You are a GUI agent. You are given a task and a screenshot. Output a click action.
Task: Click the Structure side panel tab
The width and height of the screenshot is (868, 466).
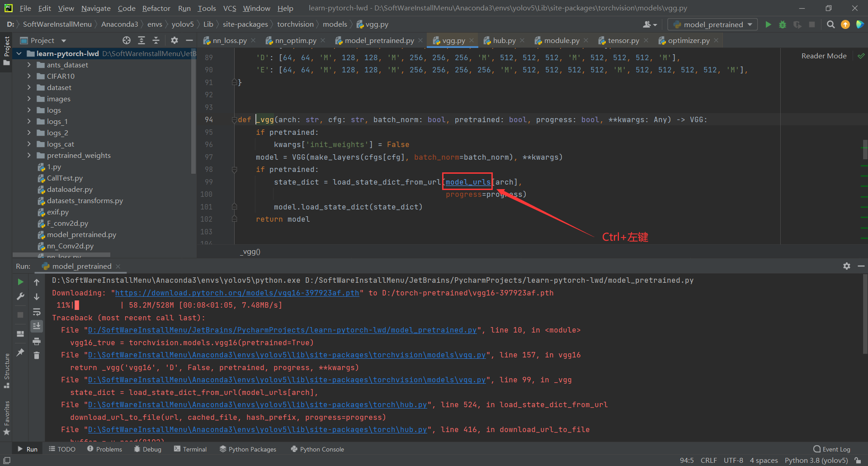click(7, 371)
